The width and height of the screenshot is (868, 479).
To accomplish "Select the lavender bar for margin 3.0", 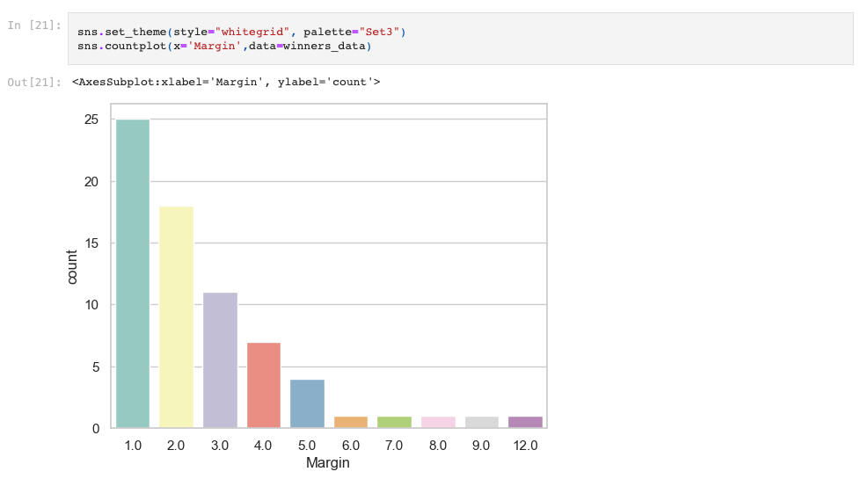I will pyautogui.click(x=220, y=360).
